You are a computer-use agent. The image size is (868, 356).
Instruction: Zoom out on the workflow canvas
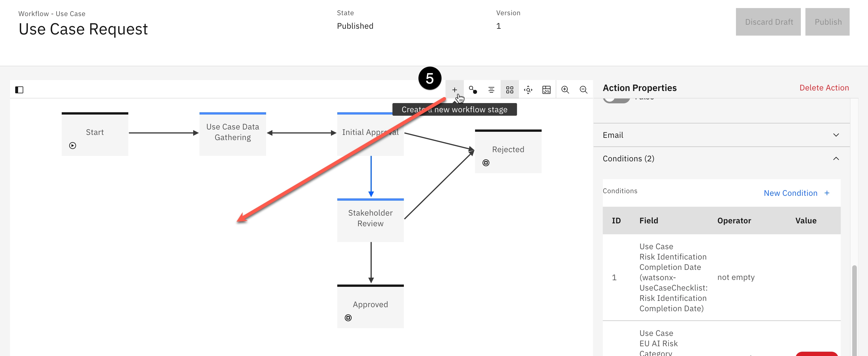583,90
